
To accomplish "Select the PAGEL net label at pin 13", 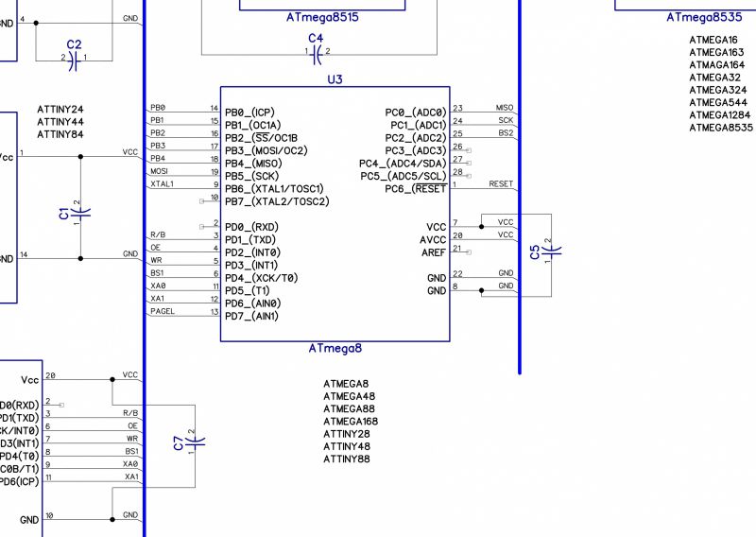I will 163,311.
